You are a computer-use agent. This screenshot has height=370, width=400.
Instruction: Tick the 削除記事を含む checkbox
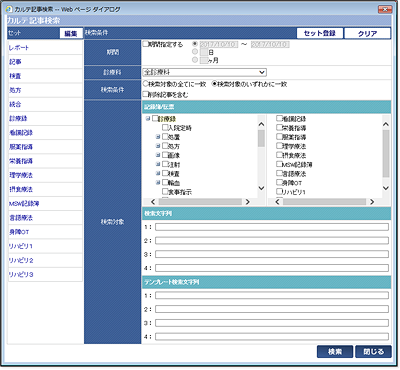[x=145, y=94]
